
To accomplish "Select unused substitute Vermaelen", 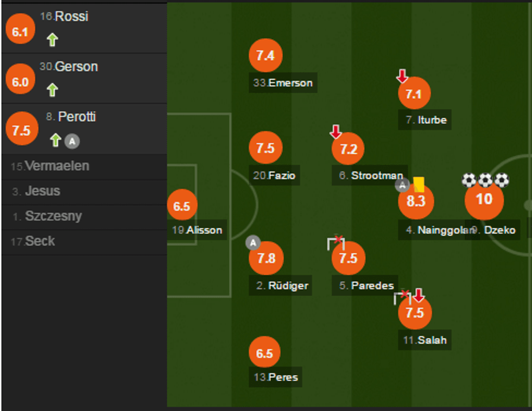I will coord(56,166).
